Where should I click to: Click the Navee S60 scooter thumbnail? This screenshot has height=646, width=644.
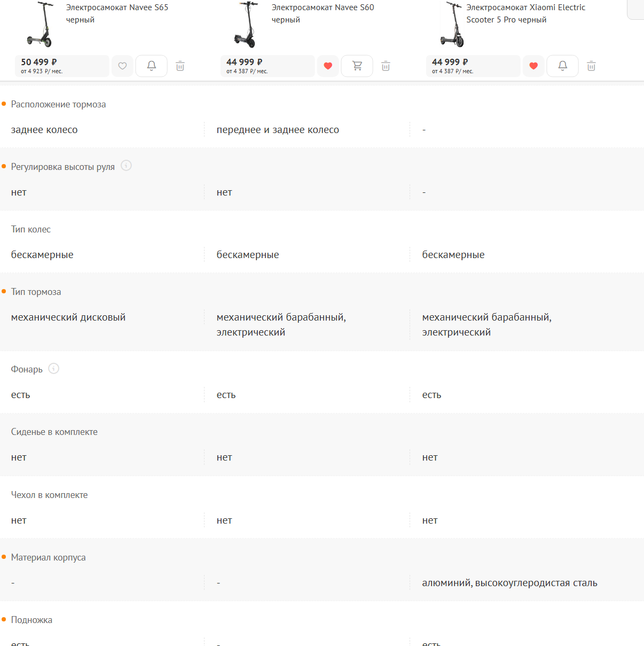[x=246, y=25]
